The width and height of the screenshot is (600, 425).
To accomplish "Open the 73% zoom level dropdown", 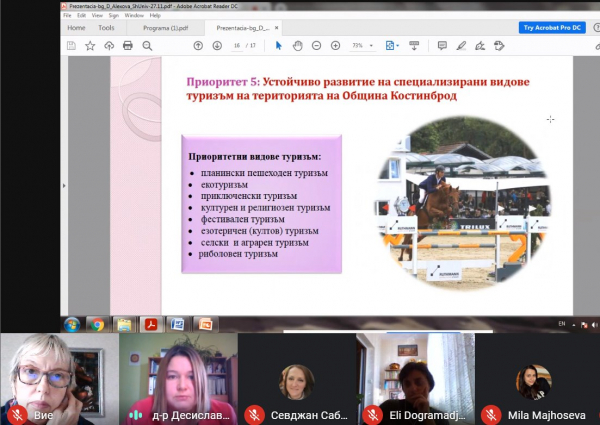I will point(363,45).
